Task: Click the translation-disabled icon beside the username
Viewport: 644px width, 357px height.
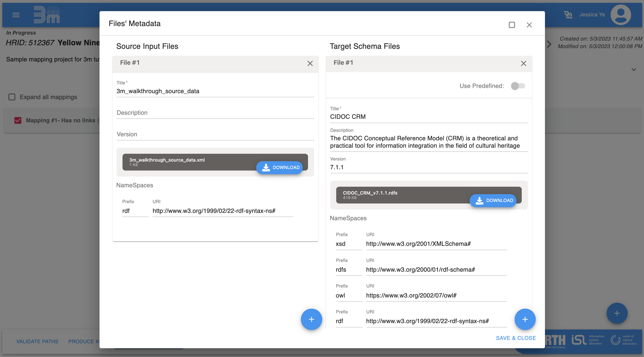Action: point(568,15)
